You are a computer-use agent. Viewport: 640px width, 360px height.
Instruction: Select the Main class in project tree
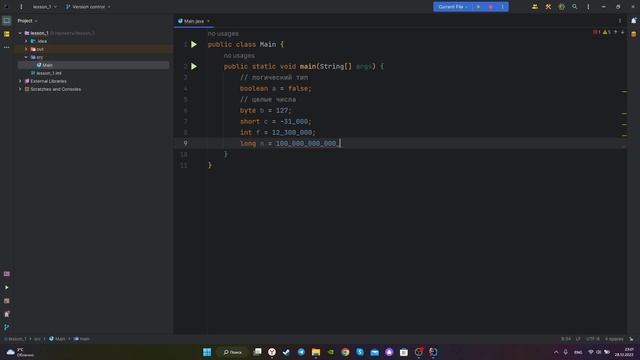[x=93, y=65]
